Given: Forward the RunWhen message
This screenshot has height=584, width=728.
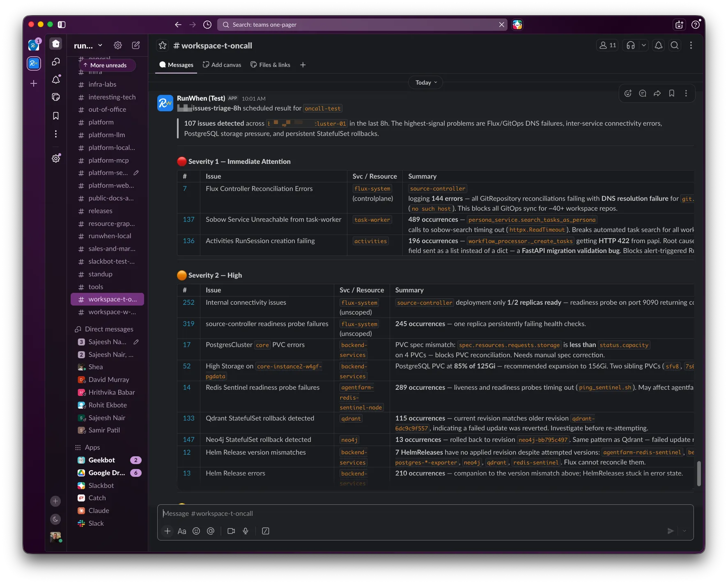Looking at the screenshot, I should point(657,94).
